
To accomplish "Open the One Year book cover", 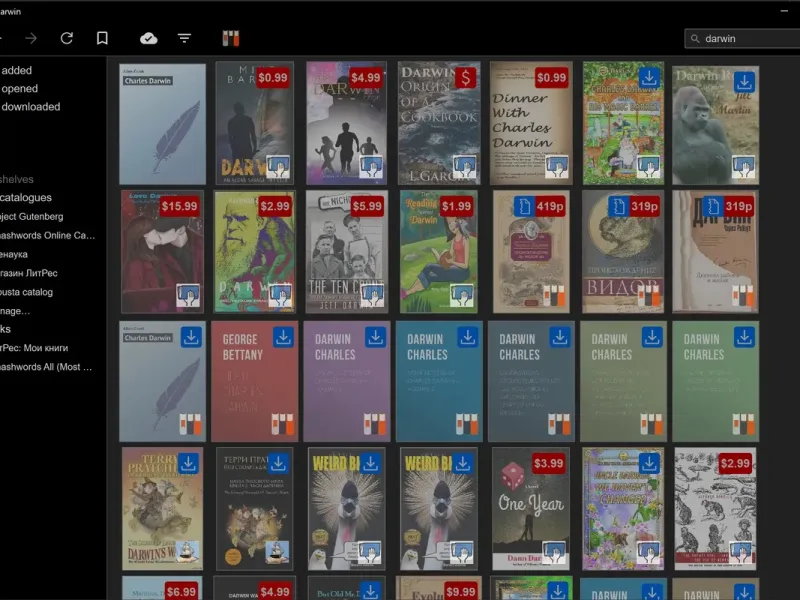I will click(x=531, y=509).
